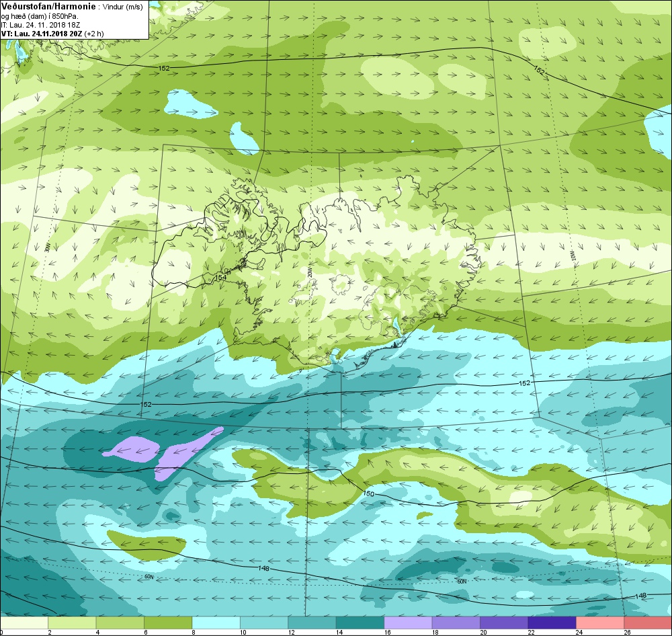672x636 pixels.
Task: Select the 'og hæð (dam) í 850hPa.' line
Action: [40, 16]
